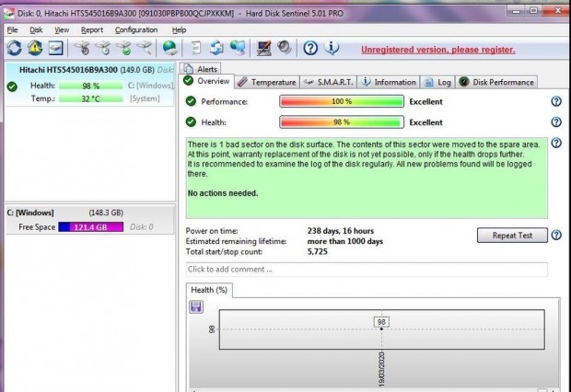Click the blue arrows with floppy toolbar icon
571x392 pixels.
[216, 48]
